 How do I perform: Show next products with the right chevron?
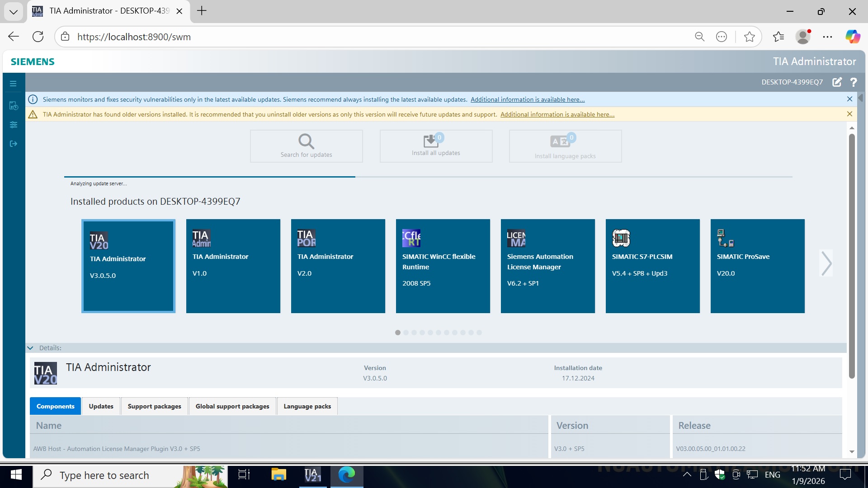pyautogui.click(x=826, y=263)
